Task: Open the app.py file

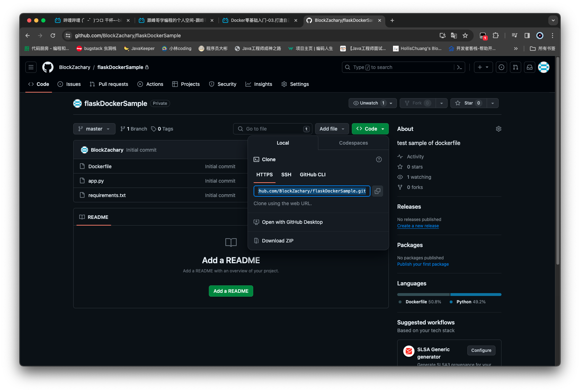Action: tap(96, 181)
